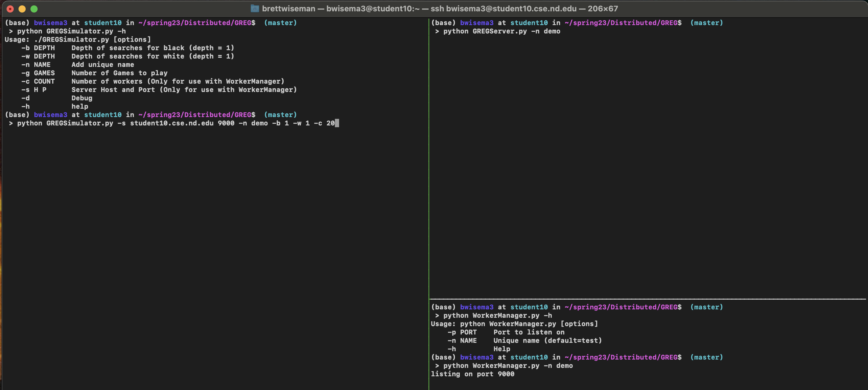868x390 pixels.
Task: Click 'student10.cse.nd.edu' in the left pane command
Action: [x=172, y=123]
